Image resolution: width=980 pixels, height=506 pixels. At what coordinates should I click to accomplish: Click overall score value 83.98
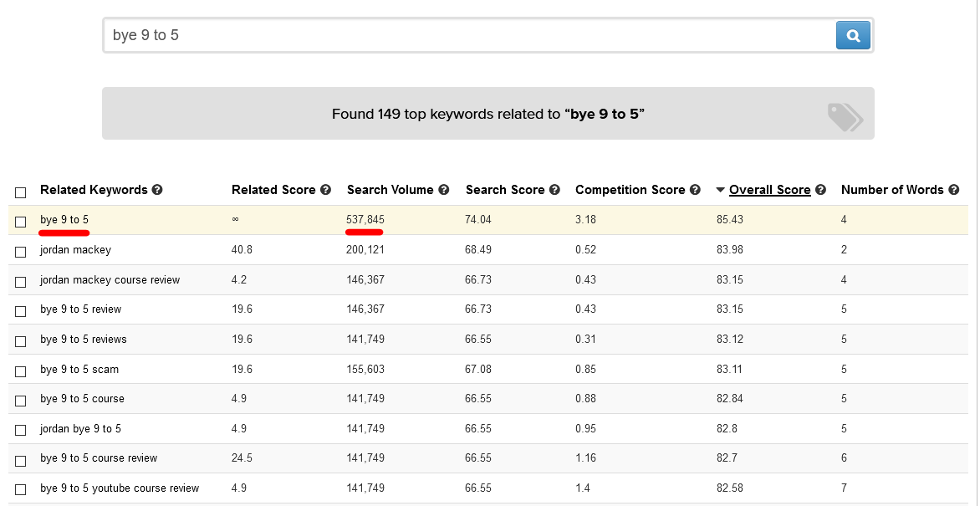[x=730, y=249]
